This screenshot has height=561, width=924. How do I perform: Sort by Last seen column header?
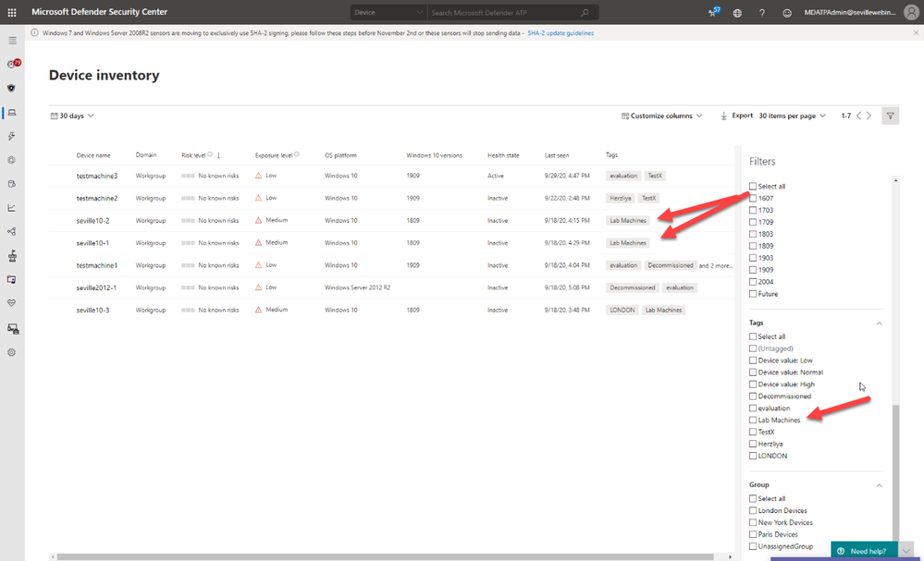tap(556, 155)
